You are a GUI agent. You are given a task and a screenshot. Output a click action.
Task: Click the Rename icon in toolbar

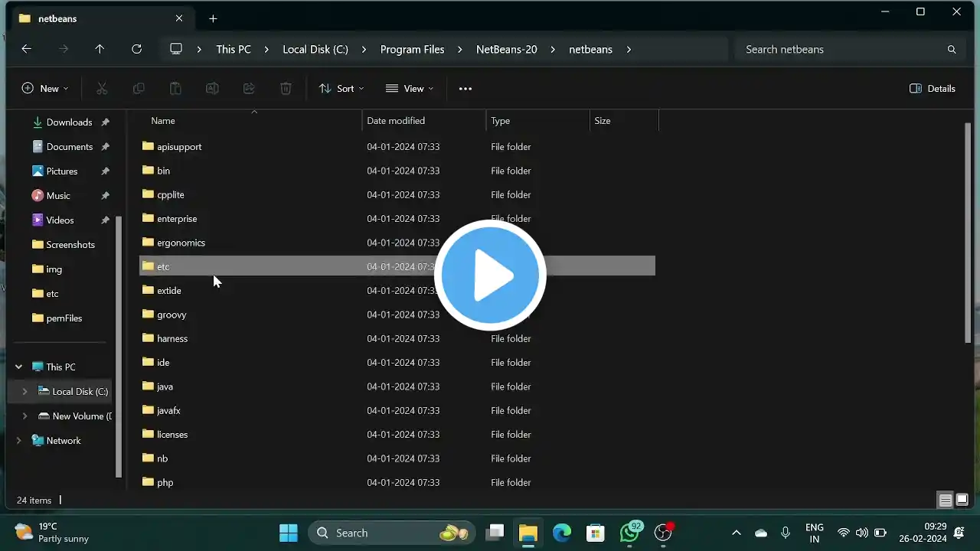(x=212, y=89)
